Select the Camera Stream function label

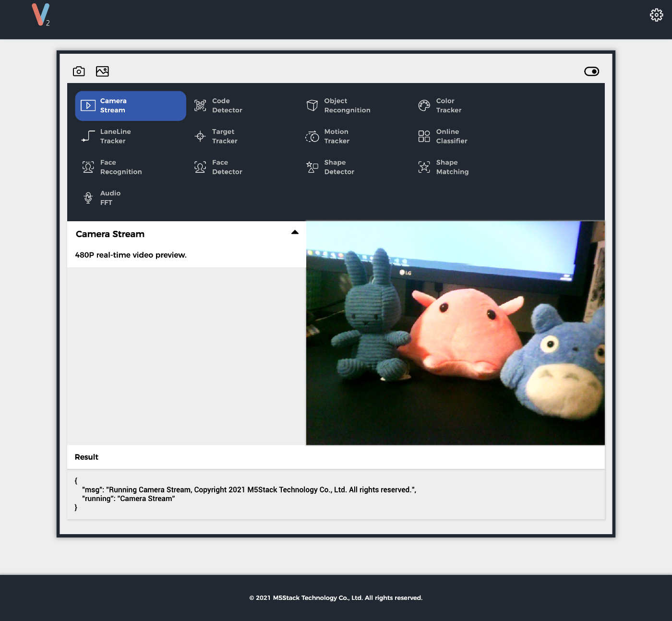pyautogui.click(x=113, y=106)
